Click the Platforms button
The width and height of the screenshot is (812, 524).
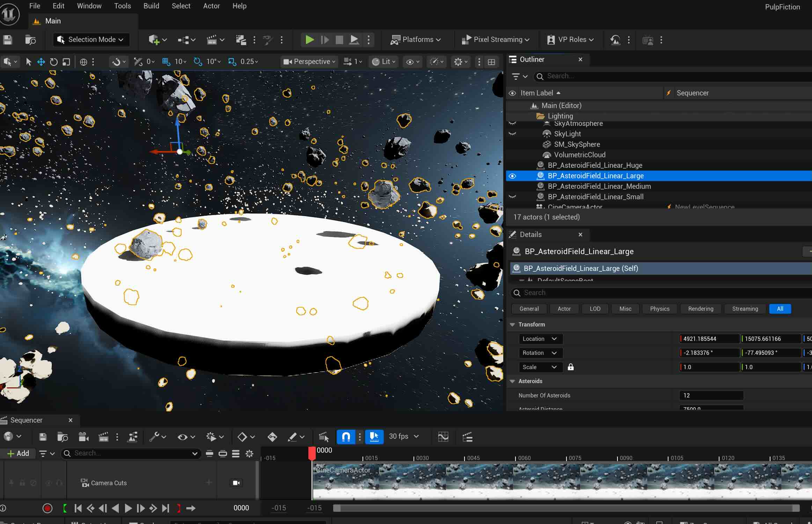pyautogui.click(x=415, y=40)
